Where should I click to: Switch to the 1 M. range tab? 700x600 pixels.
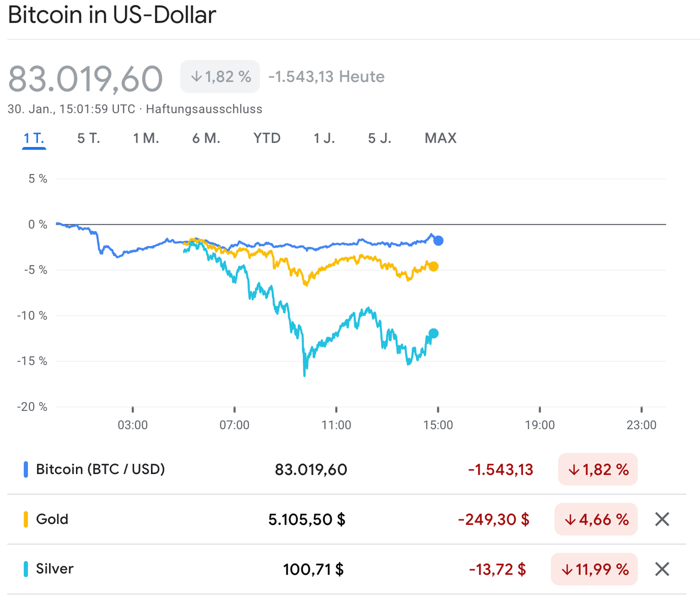coord(146,138)
